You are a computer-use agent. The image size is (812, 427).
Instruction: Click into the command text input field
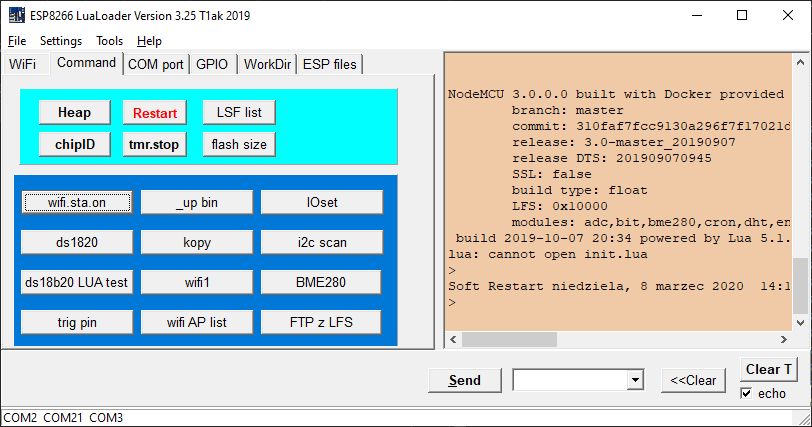[570, 380]
